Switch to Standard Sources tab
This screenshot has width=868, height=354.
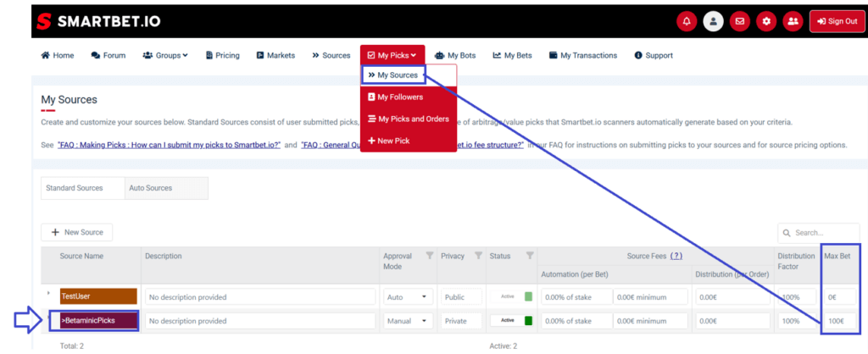click(x=83, y=188)
